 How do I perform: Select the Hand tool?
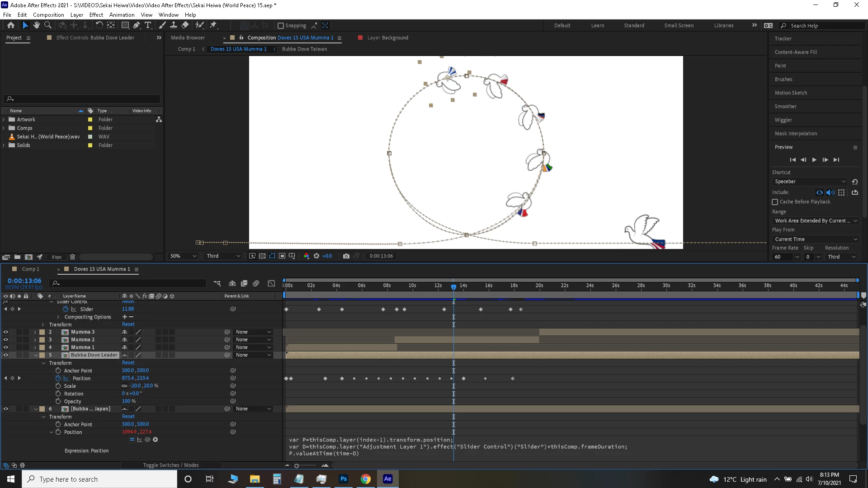(x=37, y=25)
